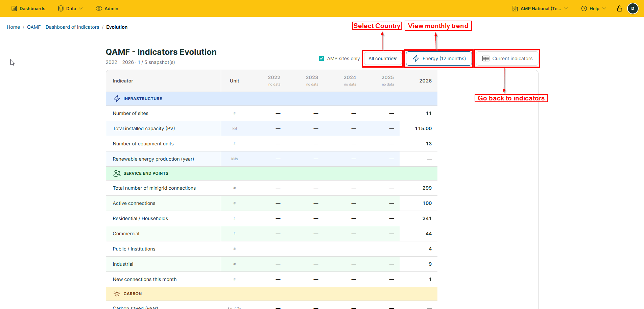
Task: Click the 2026 value 100 for Active connections
Action: click(427, 203)
